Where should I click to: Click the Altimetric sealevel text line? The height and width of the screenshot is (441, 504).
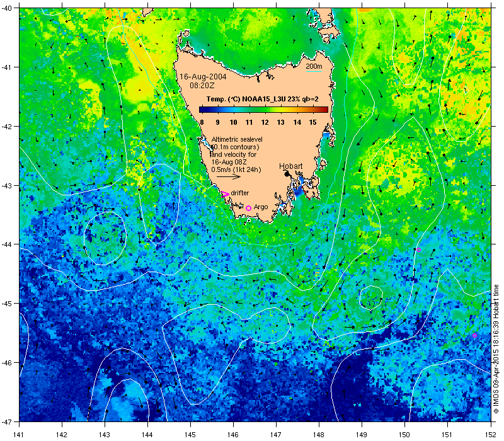click(x=237, y=139)
